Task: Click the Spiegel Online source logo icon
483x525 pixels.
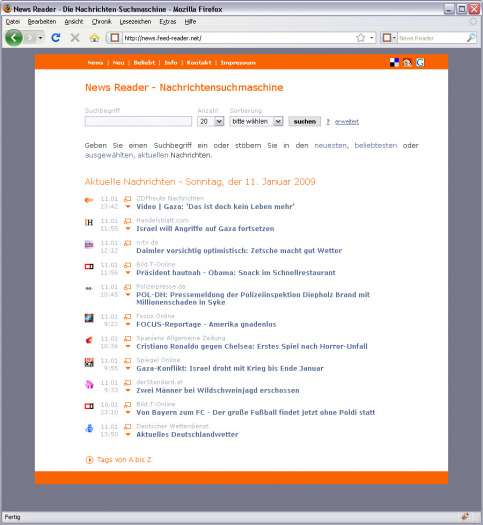Action: coord(89,362)
